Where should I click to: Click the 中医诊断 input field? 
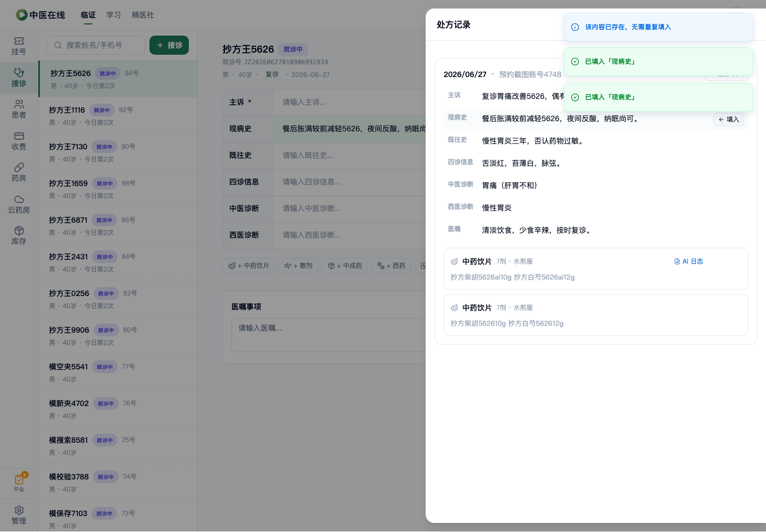[350, 208]
